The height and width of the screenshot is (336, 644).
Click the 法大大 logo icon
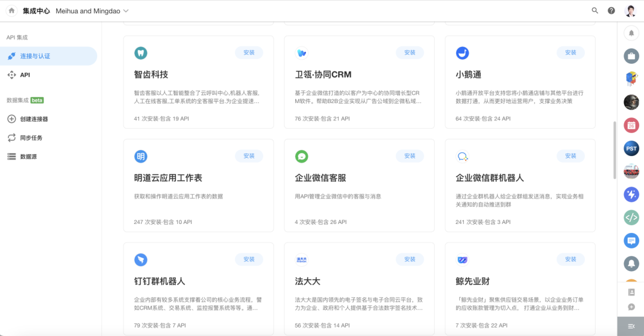302,260
